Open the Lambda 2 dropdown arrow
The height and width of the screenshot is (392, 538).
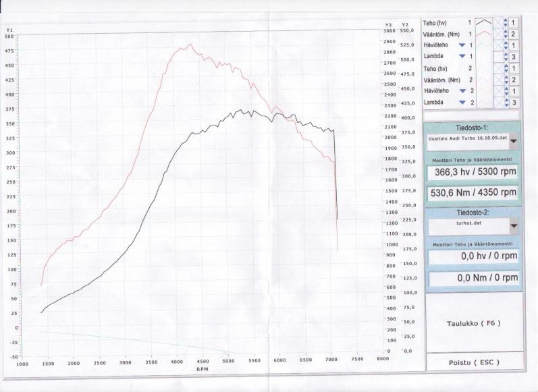[462, 103]
